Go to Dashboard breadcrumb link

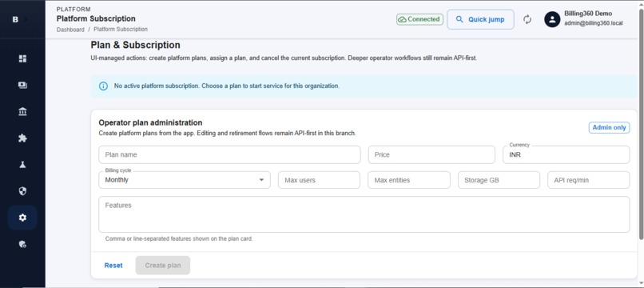70,30
